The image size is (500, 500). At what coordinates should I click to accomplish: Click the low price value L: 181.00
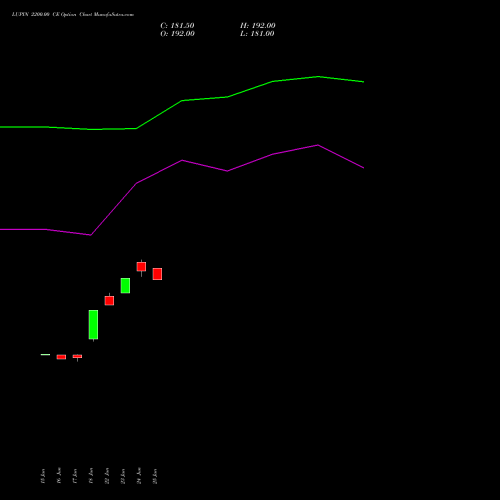click(257, 34)
